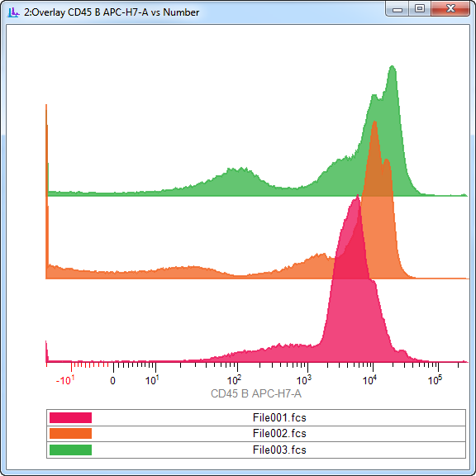Click the green histogram's tallest peak
This screenshot has width=476, height=476.
click(393, 67)
